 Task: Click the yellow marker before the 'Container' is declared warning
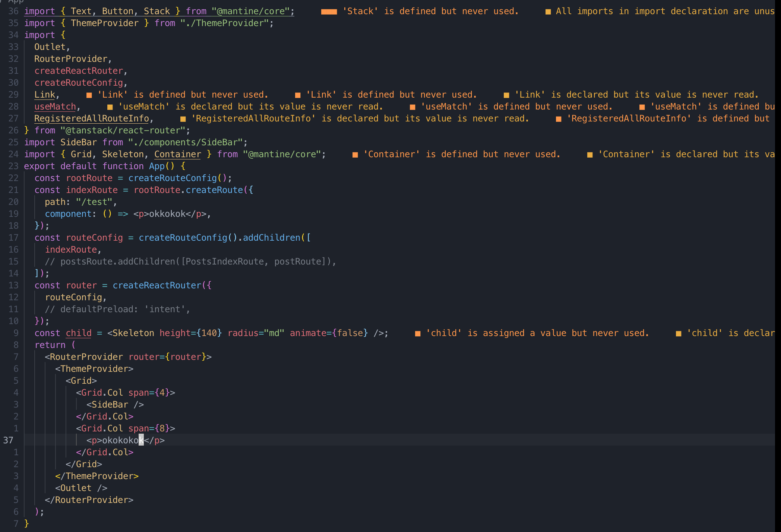coord(589,155)
